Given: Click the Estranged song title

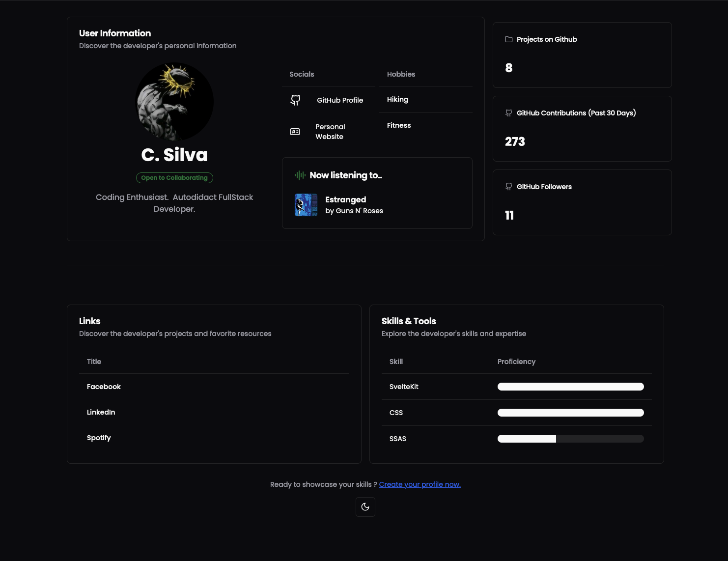Looking at the screenshot, I should tap(346, 199).
